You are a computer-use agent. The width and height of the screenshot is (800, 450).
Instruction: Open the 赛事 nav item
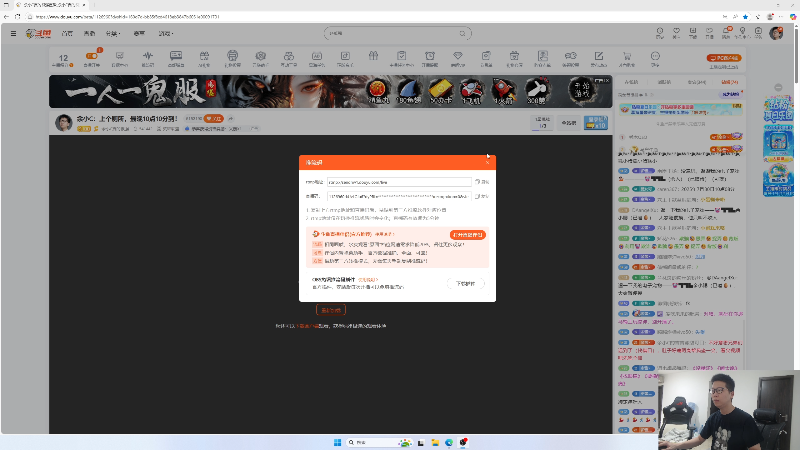[139, 34]
